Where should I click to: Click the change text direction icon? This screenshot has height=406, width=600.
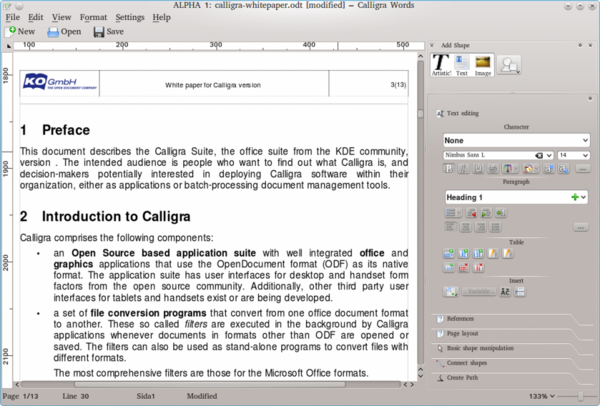tap(501, 213)
